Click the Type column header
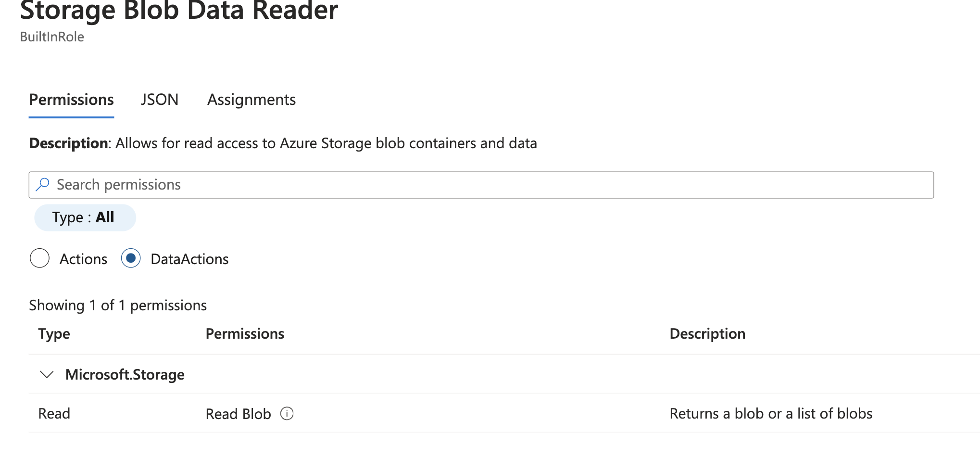 pos(54,333)
